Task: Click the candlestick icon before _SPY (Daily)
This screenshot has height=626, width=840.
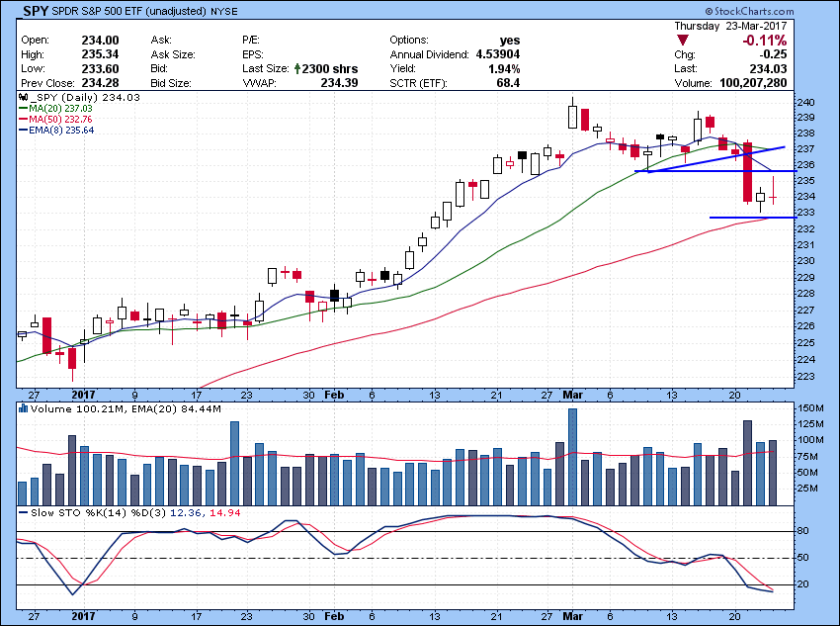Action: 23,98
